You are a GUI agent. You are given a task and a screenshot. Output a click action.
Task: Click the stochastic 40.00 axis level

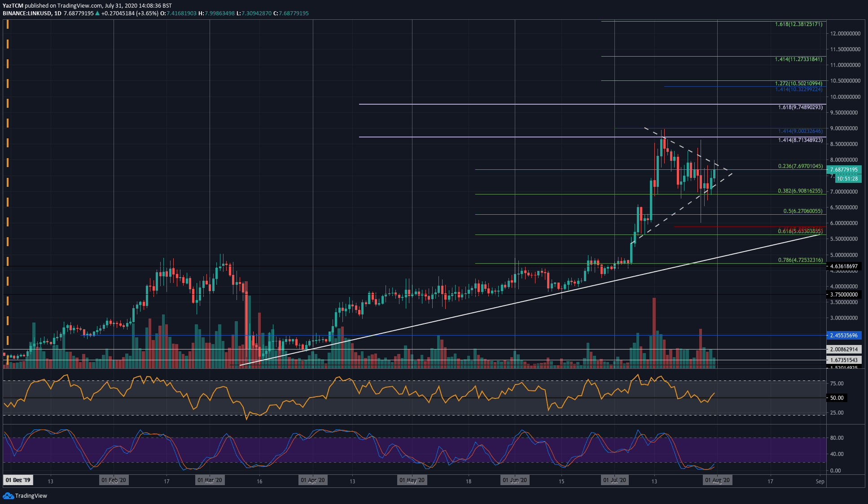[837, 454]
